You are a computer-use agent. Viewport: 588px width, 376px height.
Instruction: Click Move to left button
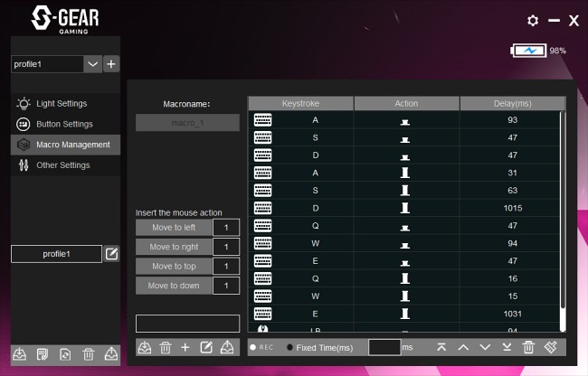coord(174,228)
